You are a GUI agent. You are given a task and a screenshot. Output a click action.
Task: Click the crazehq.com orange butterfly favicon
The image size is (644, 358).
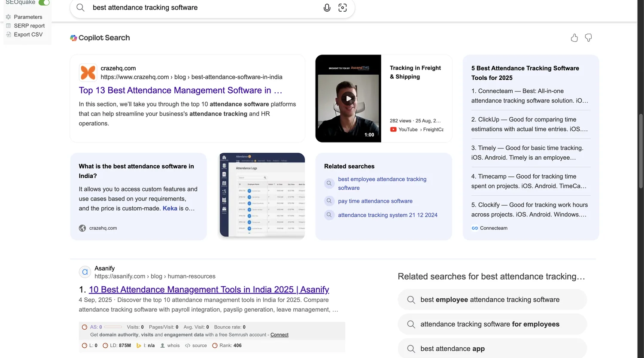pyautogui.click(x=88, y=73)
